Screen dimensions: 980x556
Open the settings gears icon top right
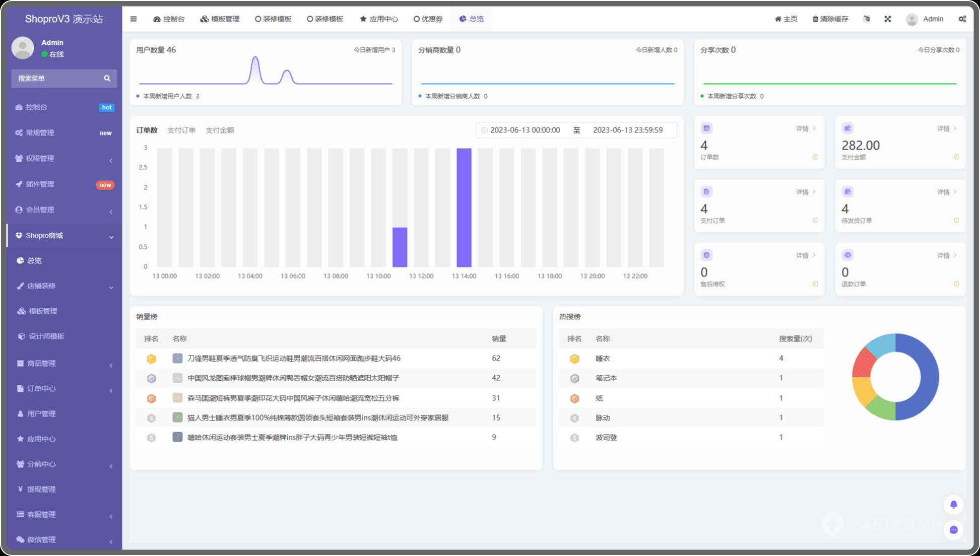[962, 19]
